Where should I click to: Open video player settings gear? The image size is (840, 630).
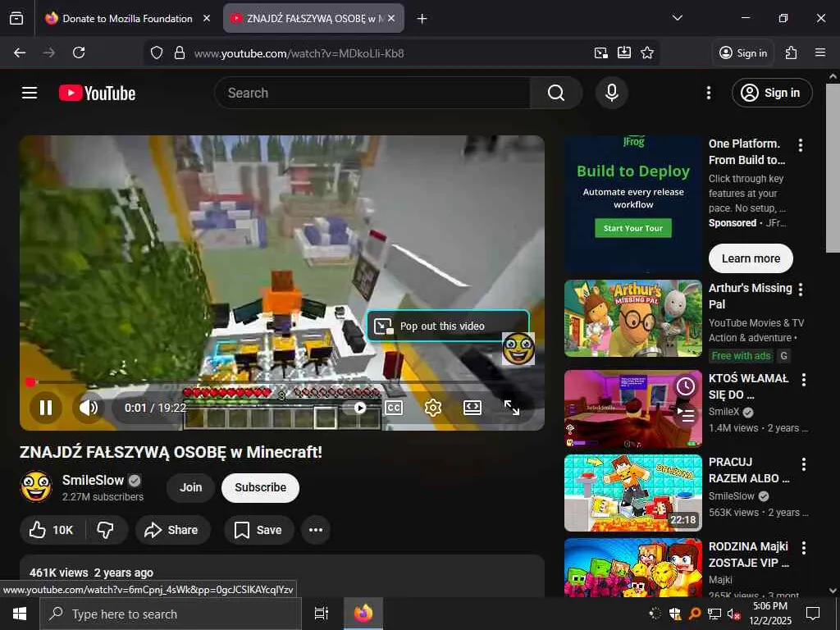point(433,408)
